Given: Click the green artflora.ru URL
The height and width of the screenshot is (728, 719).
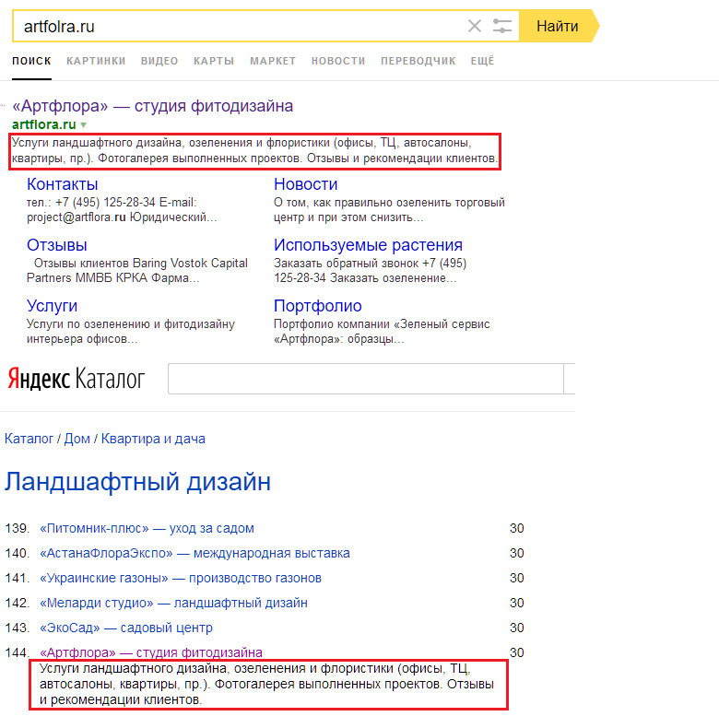Looking at the screenshot, I should 44,124.
